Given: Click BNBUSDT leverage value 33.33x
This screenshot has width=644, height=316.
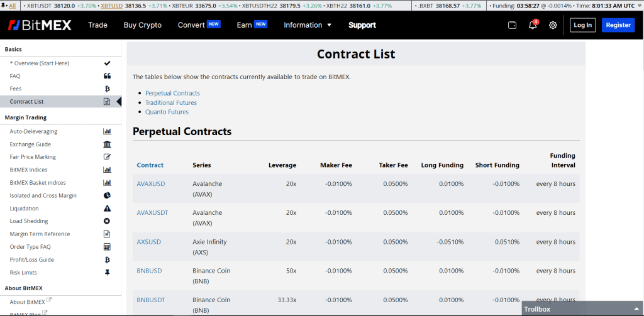Looking at the screenshot, I should [287, 300].
